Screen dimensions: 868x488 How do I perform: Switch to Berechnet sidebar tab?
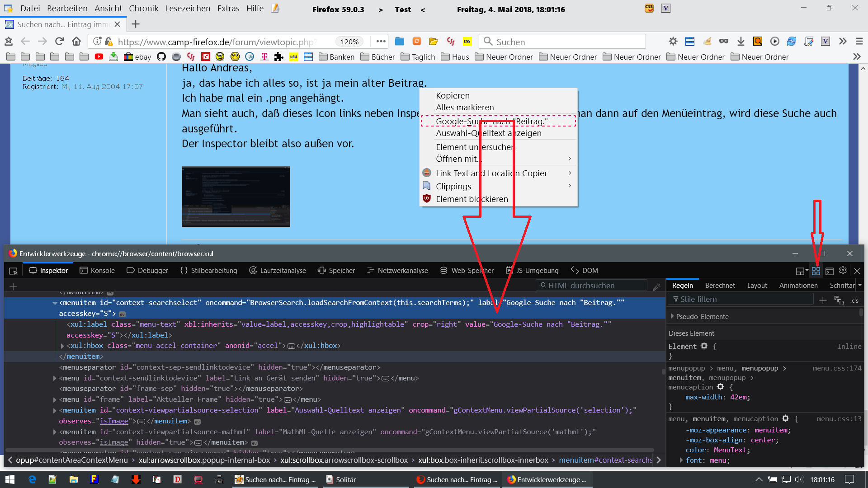[x=720, y=285]
